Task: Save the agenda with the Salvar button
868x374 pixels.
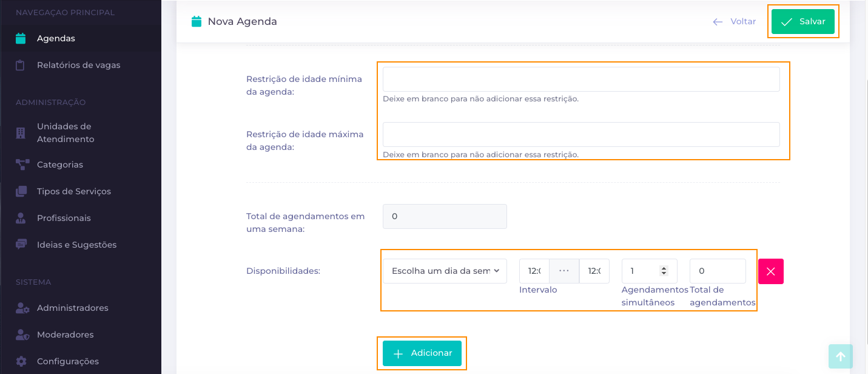Action: tap(803, 21)
